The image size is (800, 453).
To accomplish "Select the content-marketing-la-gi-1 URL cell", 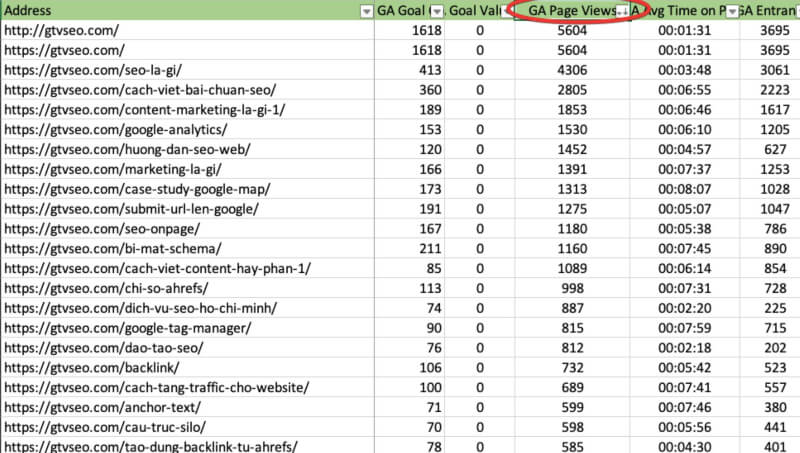I will click(x=188, y=110).
